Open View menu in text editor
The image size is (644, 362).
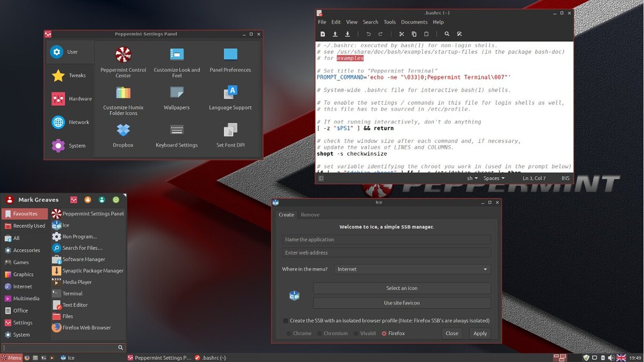pos(352,22)
